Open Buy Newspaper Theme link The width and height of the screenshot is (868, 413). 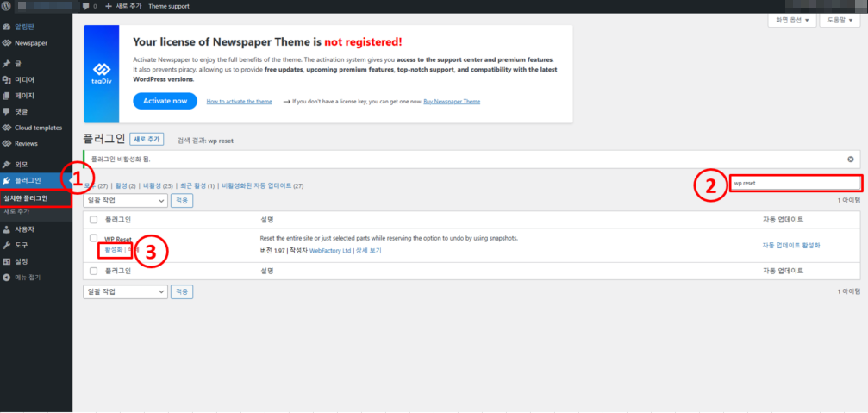pos(452,102)
